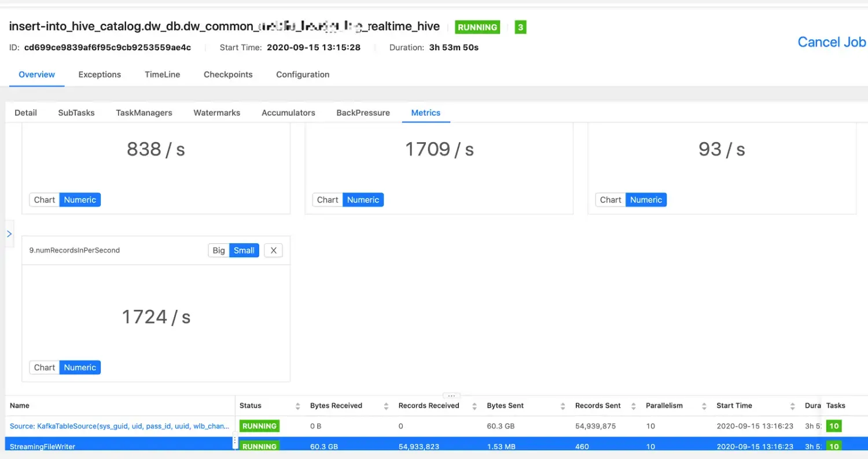Image resolution: width=868 pixels, height=459 pixels.
Task: Click the ellipsis icon above the table header
Action: coord(451,396)
